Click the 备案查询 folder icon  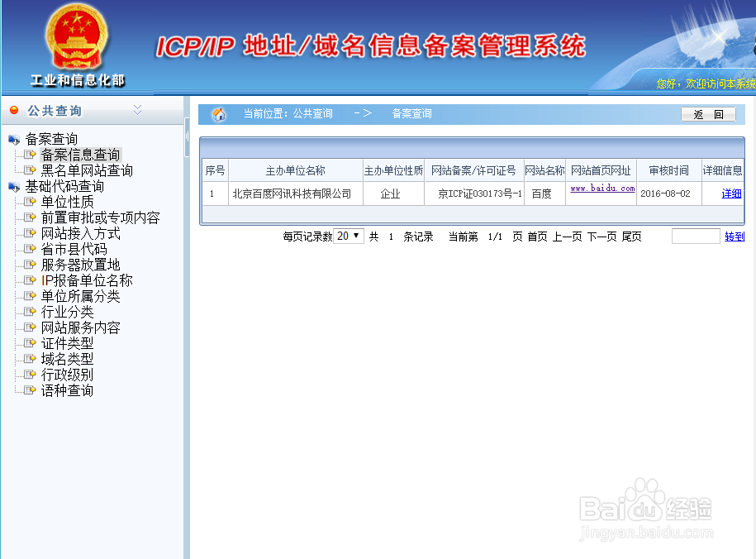(14, 140)
